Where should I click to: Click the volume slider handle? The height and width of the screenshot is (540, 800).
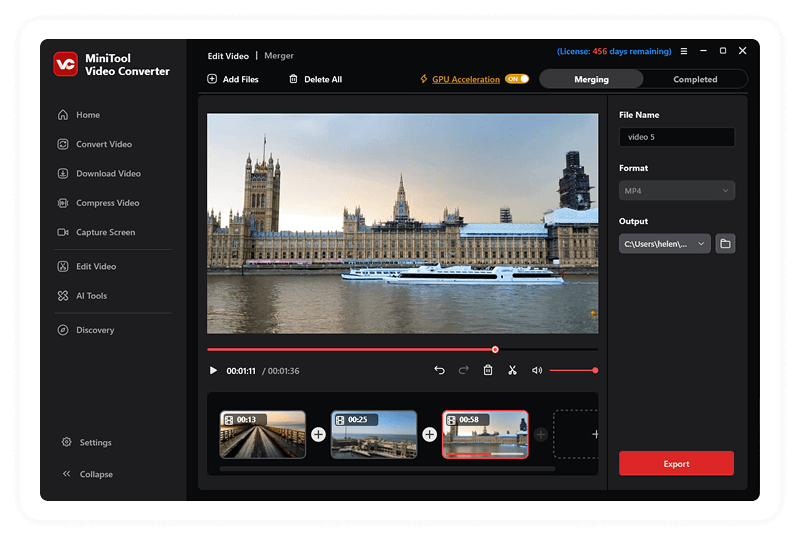point(595,371)
